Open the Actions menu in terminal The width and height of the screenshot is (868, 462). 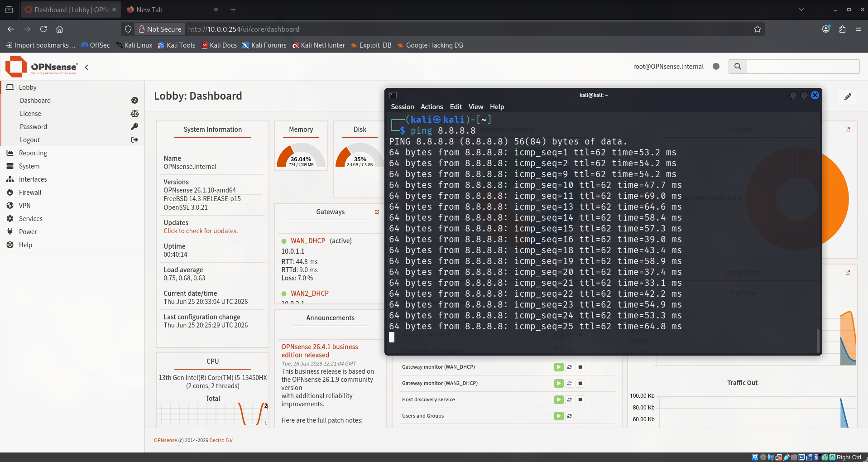432,107
